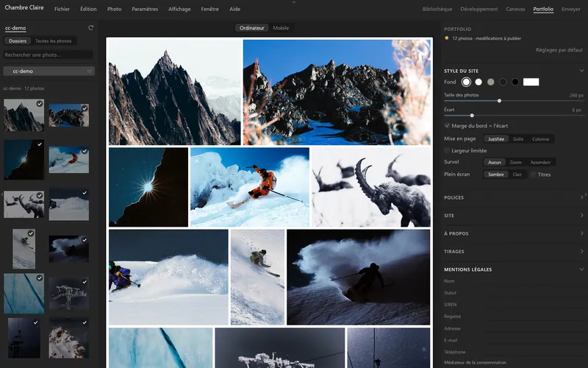Toggle checkmark on mountain peak thumbnail
Image resolution: width=588 pixels, height=368 pixels.
coord(40,103)
